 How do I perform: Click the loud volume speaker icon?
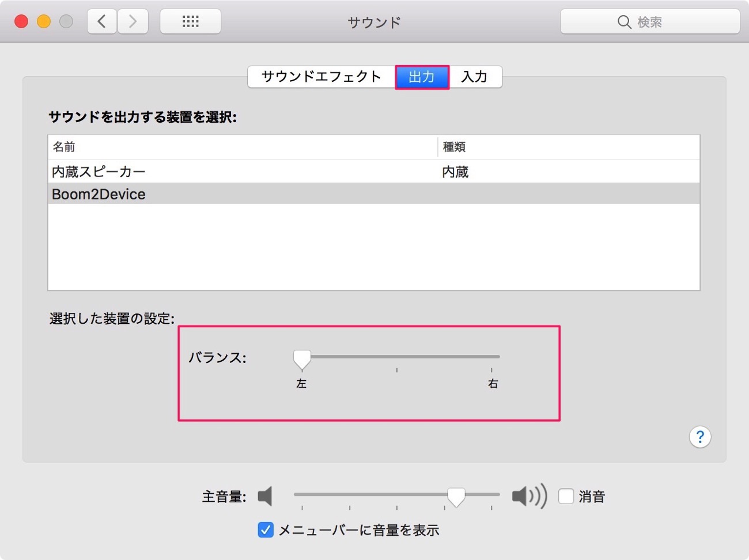pos(529,496)
